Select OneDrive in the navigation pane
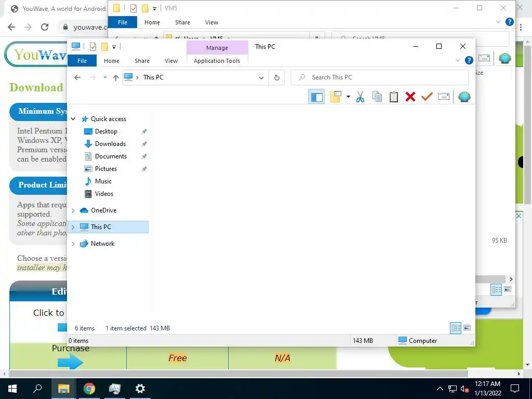 pyautogui.click(x=103, y=210)
